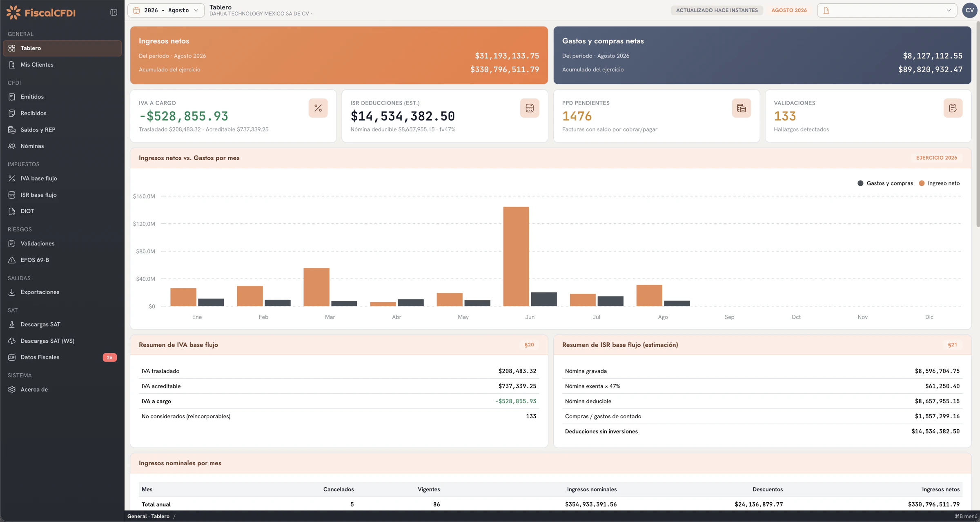Click the ⌘B menú status bar hint
The width and height of the screenshot is (980, 522).
[x=966, y=517]
